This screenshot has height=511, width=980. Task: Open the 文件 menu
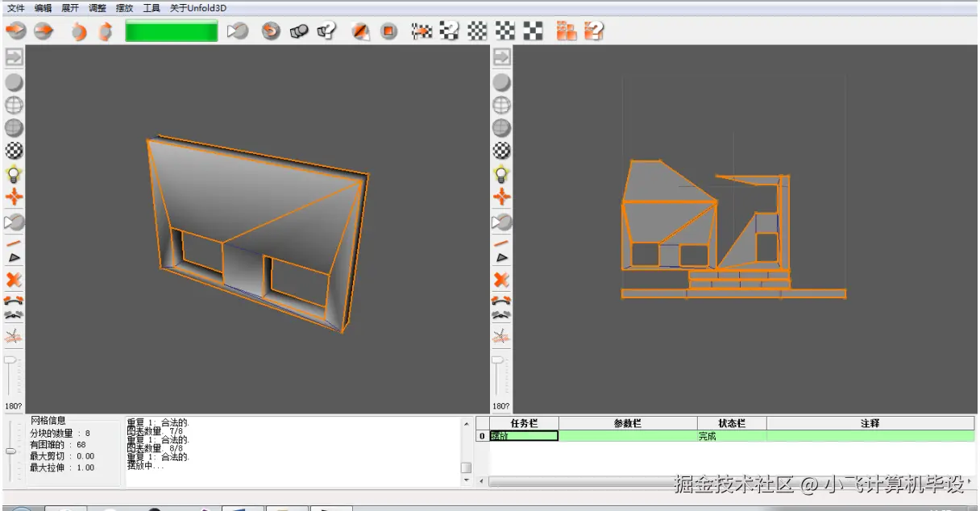[15, 8]
